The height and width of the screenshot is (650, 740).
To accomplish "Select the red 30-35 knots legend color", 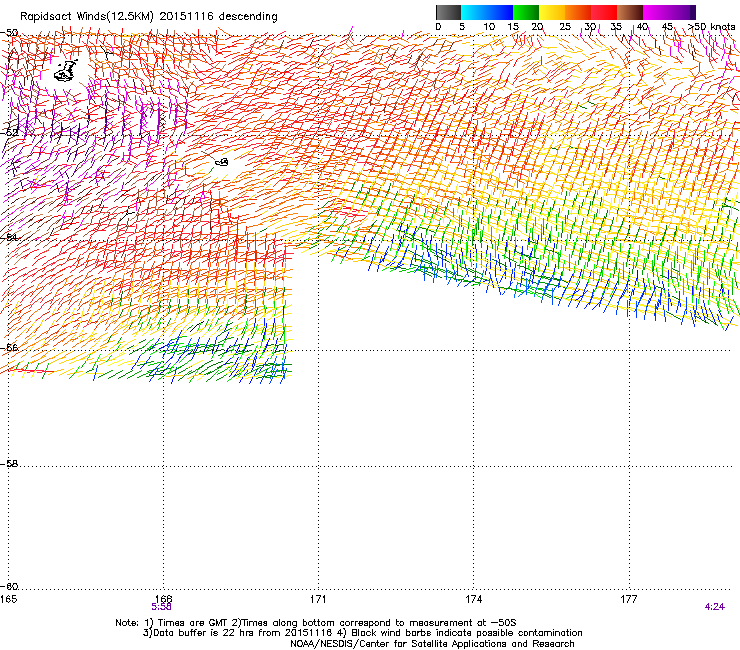I will 604,12.
